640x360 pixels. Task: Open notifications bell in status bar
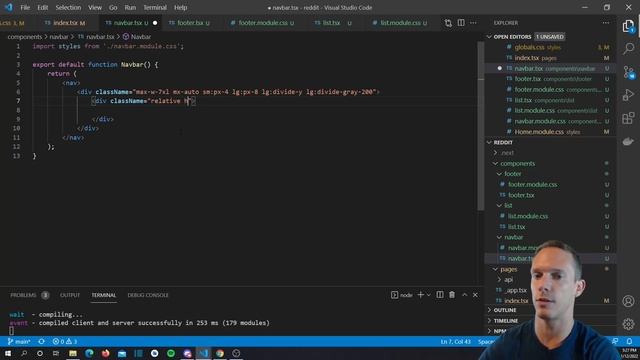pos(629,341)
